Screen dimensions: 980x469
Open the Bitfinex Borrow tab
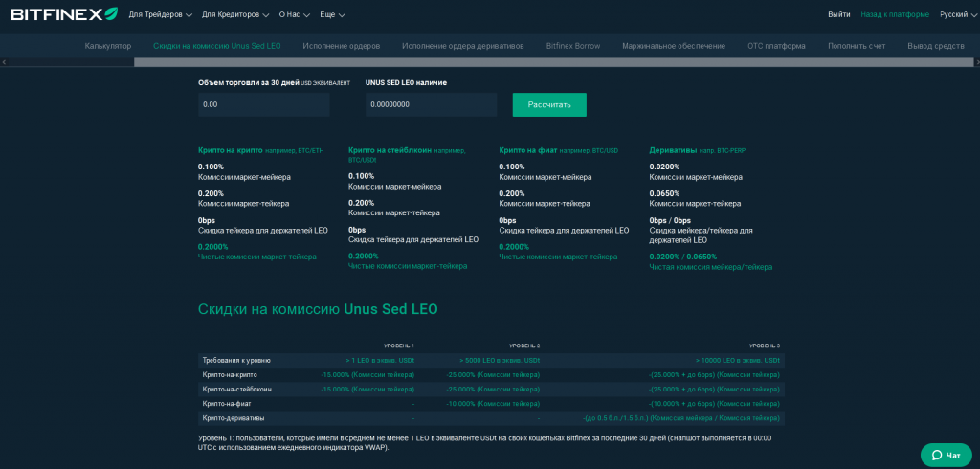point(573,46)
